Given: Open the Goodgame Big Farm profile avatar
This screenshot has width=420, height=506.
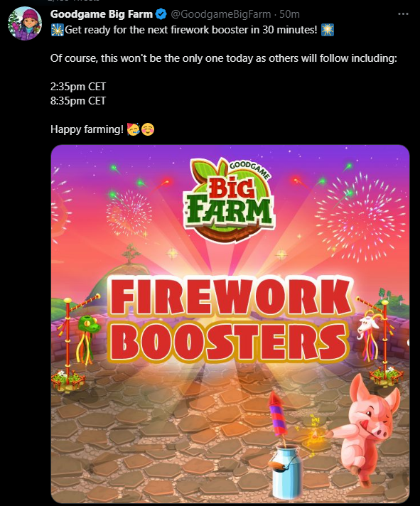Looking at the screenshot, I should tap(25, 23).
